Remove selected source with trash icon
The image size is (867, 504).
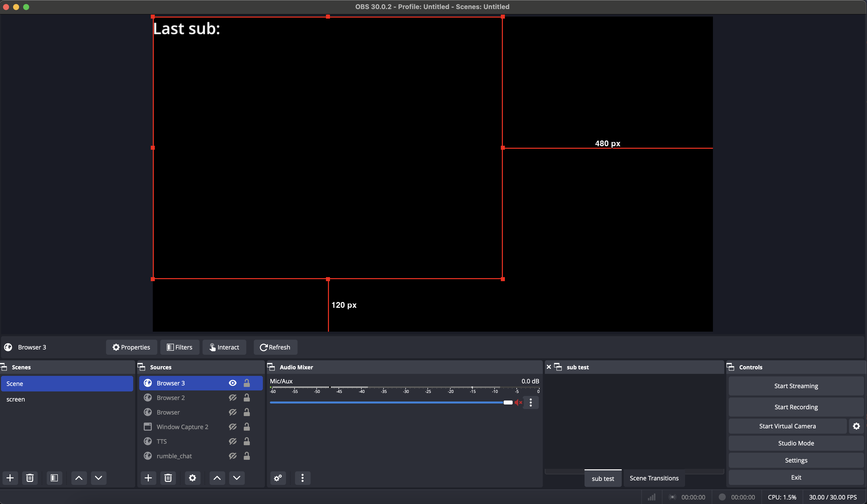click(x=168, y=478)
